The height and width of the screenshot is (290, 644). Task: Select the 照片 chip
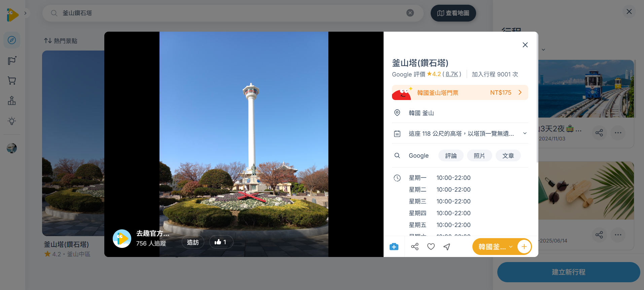tap(479, 156)
